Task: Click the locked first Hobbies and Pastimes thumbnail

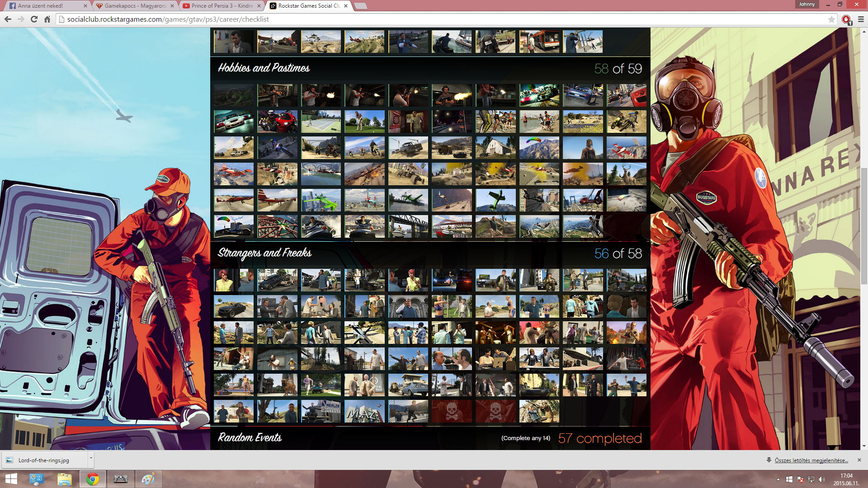Action: coord(234,95)
